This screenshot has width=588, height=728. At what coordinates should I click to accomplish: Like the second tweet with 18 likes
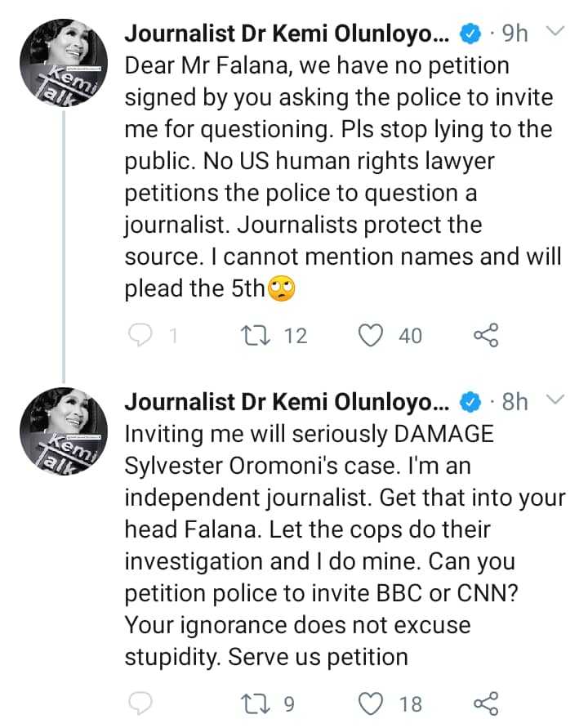(x=372, y=703)
